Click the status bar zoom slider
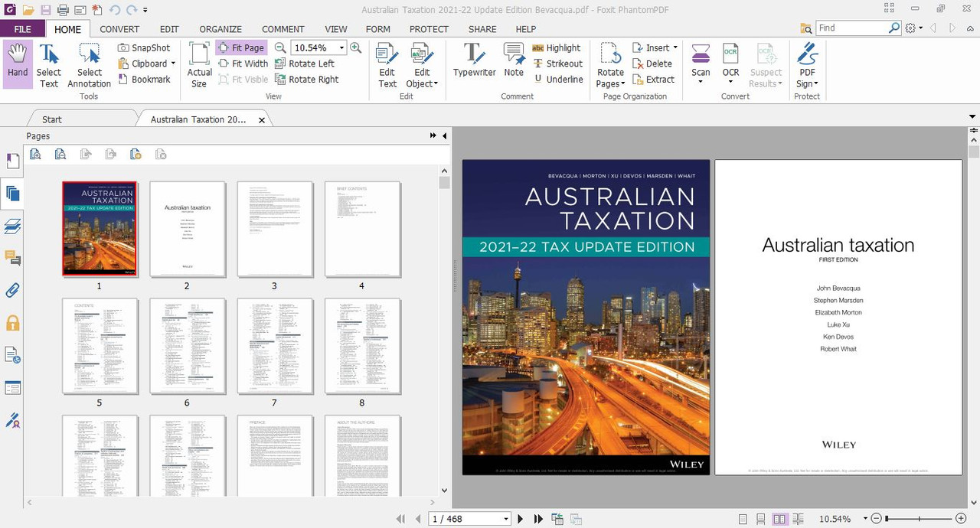This screenshot has height=528, width=980. click(919, 519)
